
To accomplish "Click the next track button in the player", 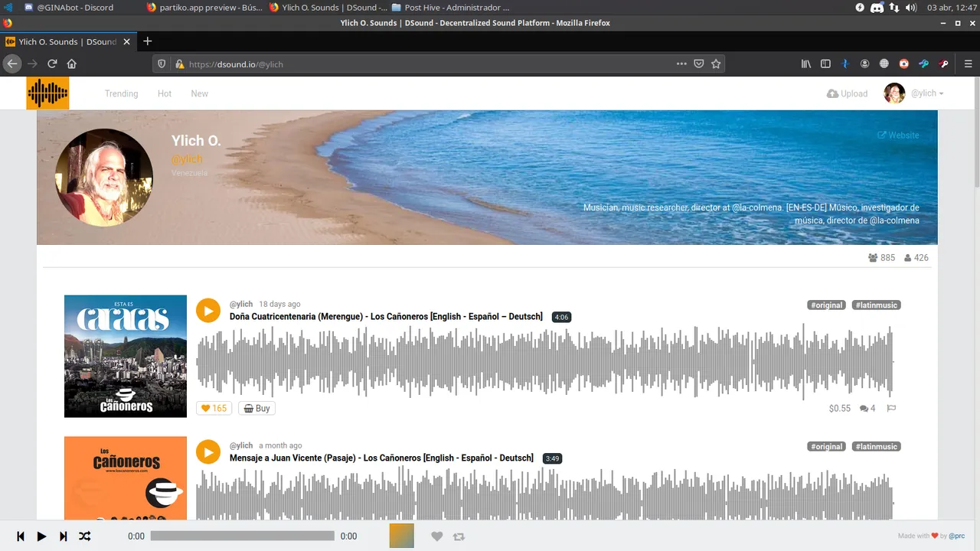I will [64, 536].
